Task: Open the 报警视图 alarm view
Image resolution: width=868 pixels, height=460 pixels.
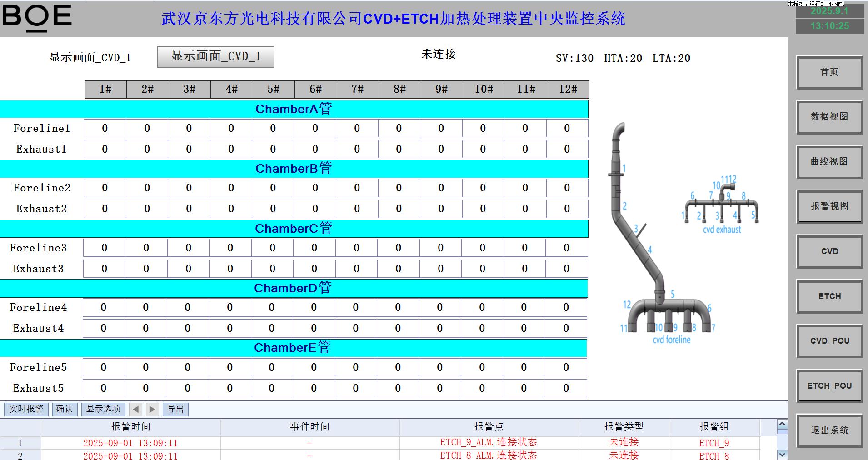Action: click(829, 206)
